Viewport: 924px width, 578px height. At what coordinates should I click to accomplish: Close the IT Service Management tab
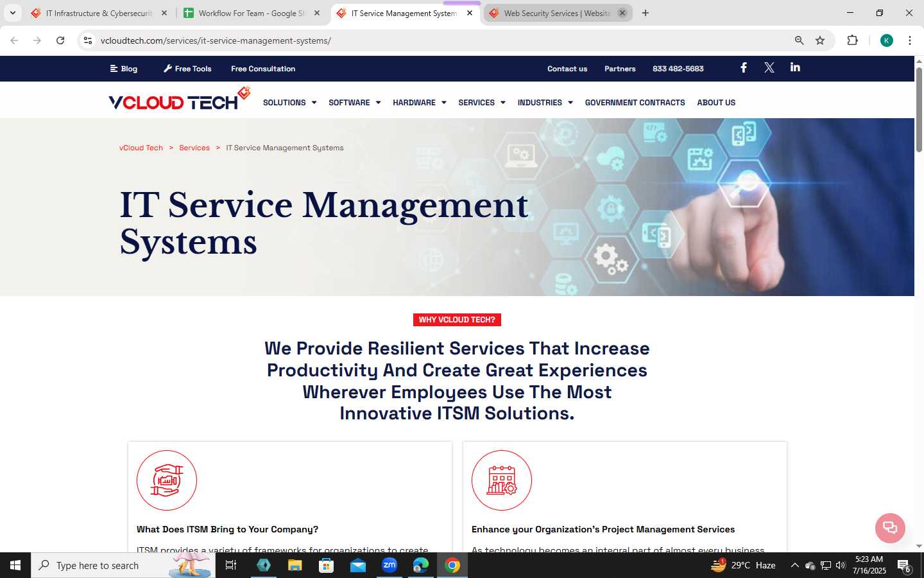pyautogui.click(x=470, y=13)
